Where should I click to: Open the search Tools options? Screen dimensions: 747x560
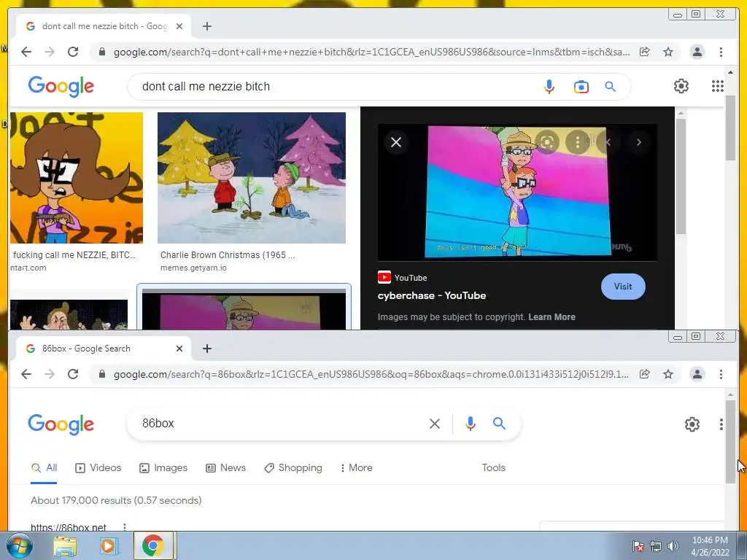[x=494, y=467]
